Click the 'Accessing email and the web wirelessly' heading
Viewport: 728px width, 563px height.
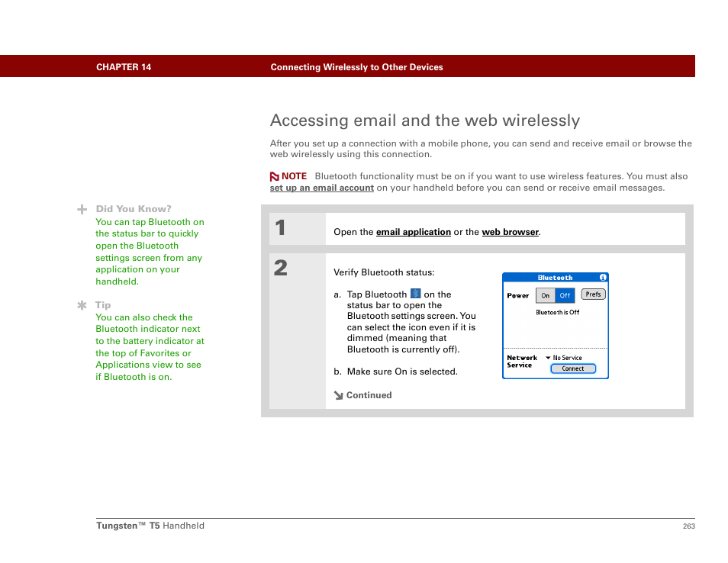[x=425, y=121]
